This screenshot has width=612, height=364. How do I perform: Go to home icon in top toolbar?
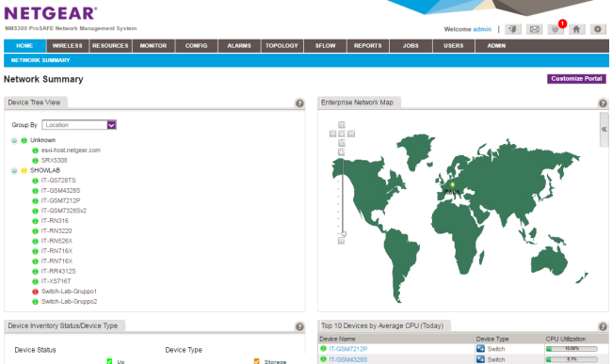[x=576, y=29]
